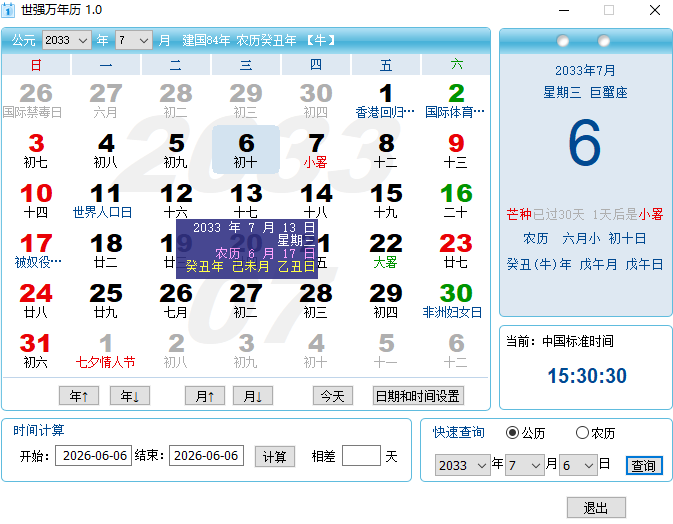This screenshot has height=524, width=673.
Task: Select July 25 廿九 date cell
Action: pyautogui.click(x=106, y=300)
